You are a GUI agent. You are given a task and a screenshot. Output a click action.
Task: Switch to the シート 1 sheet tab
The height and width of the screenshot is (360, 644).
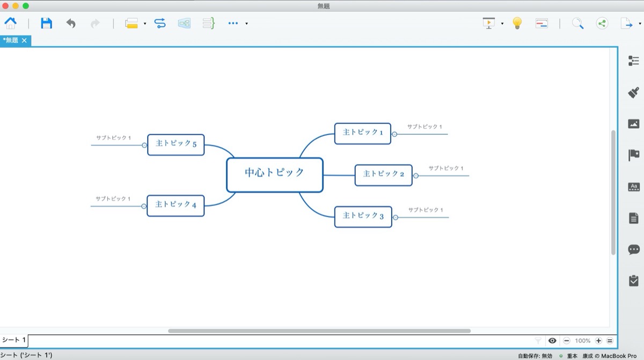(14, 340)
